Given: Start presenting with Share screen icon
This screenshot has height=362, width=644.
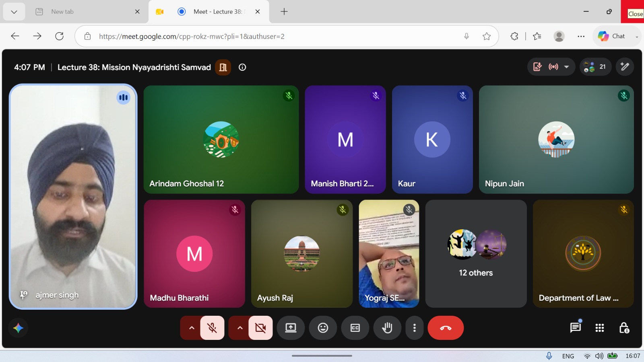Looking at the screenshot, I should 291,328.
